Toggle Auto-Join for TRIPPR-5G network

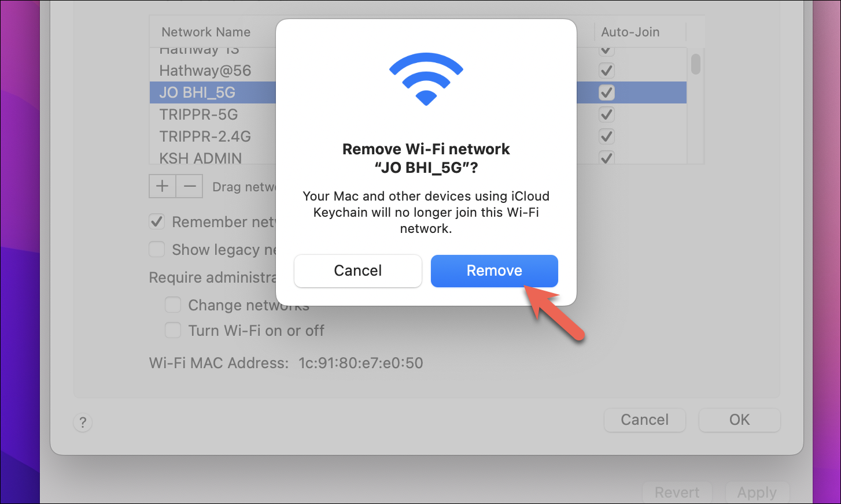click(606, 114)
